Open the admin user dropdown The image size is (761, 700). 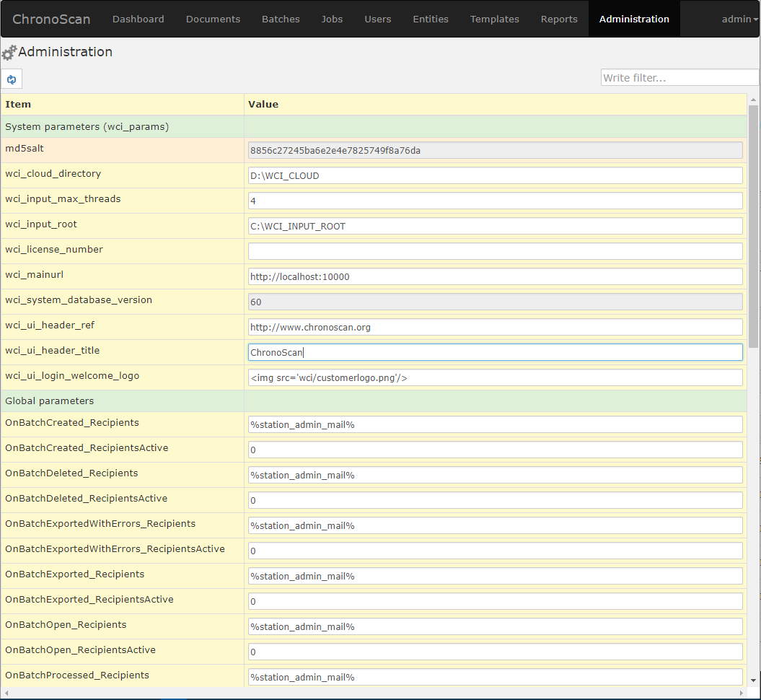pos(739,19)
